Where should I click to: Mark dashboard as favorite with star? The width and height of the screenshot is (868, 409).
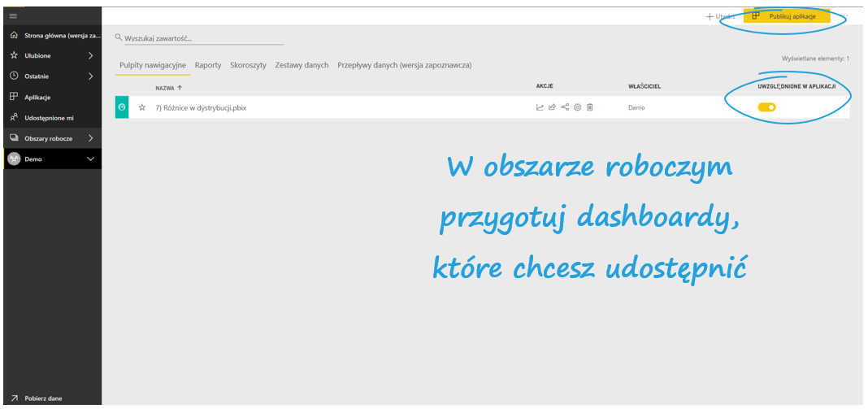click(141, 107)
